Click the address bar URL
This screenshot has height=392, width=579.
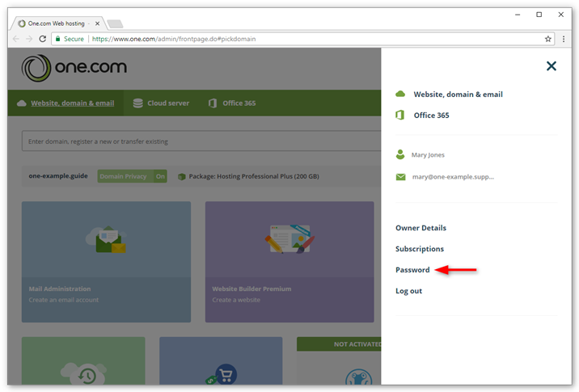(174, 39)
